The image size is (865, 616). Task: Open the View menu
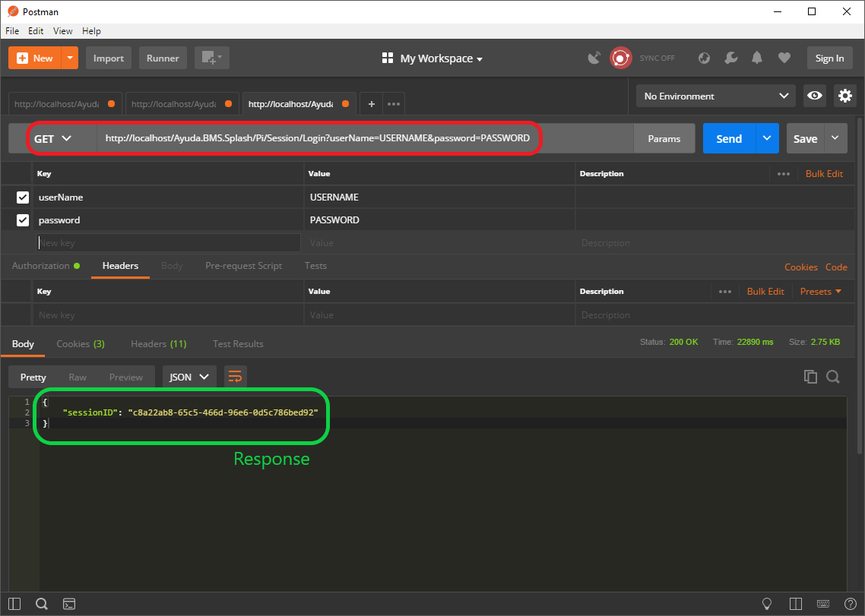tap(63, 31)
